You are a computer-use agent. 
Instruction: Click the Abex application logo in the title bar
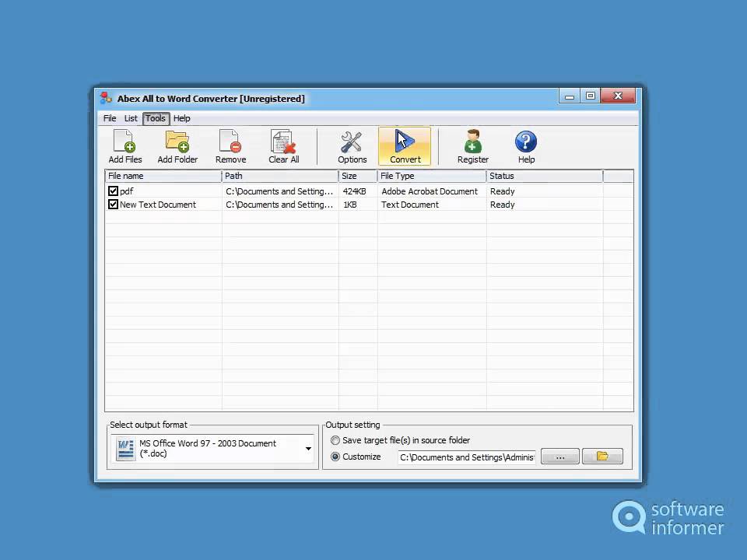click(x=106, y=98)
